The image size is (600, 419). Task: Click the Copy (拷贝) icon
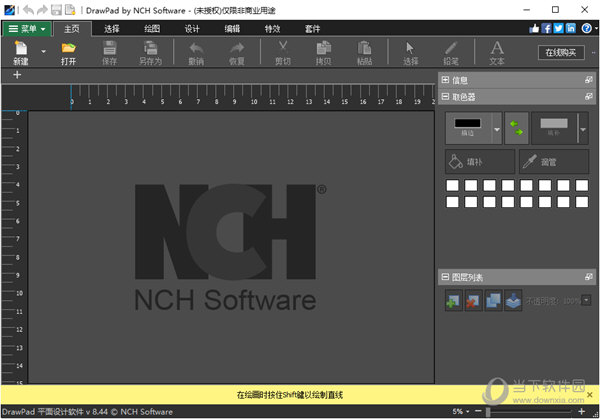pos(324,48)
